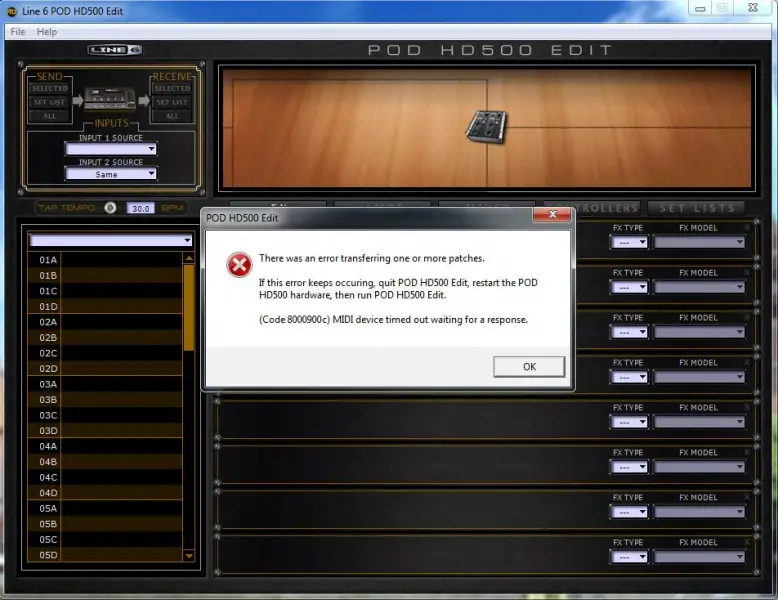Open the seventh FX Type dropdown

click(x=629, y=512)
